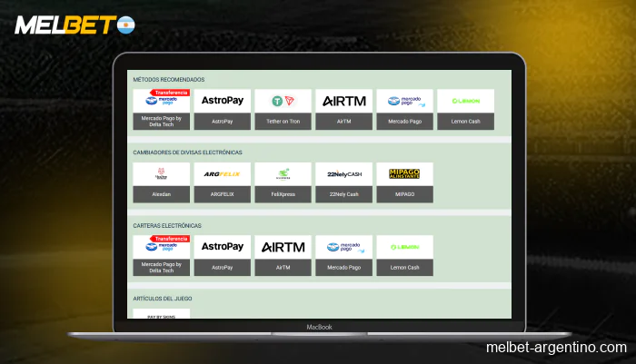Screen dimensions: 636x364
Task: Pick plain Mercado Pago under Carteras Electrónicas
Action: pyautogui.click(x=343, y=255)
